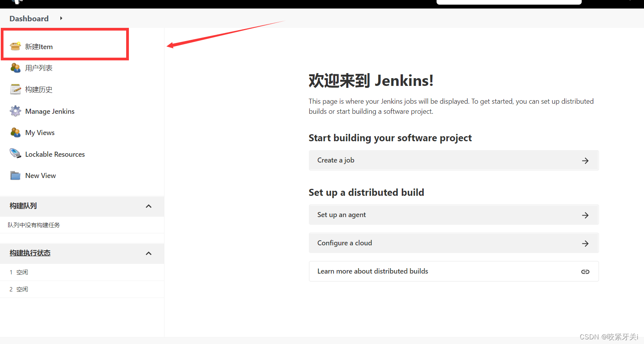Open Lockable Resources
Image resolution: width=644 pixels, height=344 pixels.
(x=55, y=154)
